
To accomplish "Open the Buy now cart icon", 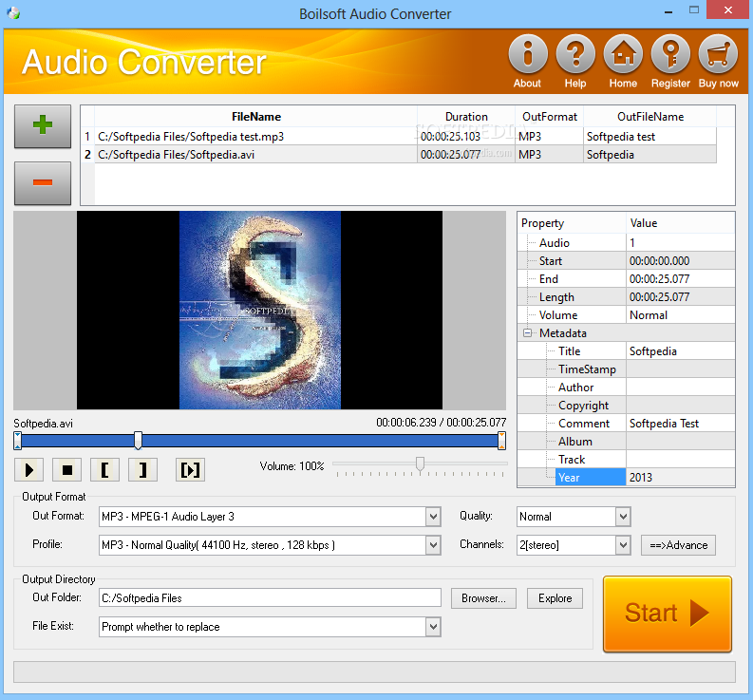I will tap(718, 54).
